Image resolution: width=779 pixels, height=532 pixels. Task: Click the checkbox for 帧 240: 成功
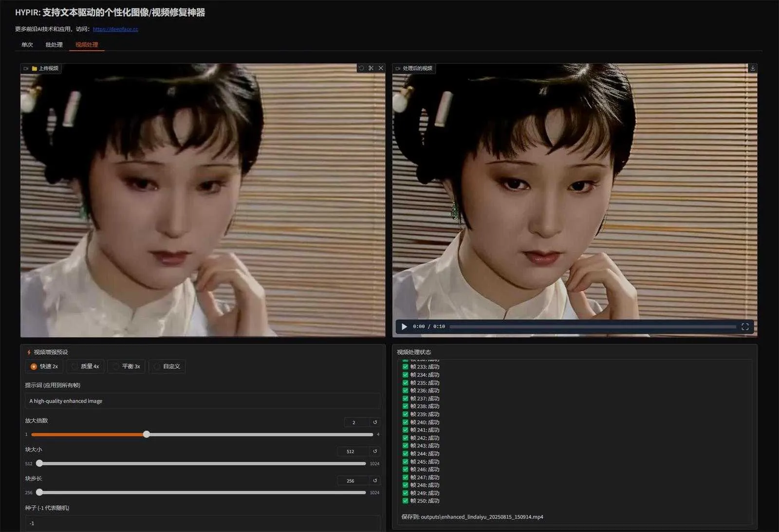click(x=405, y=422)
